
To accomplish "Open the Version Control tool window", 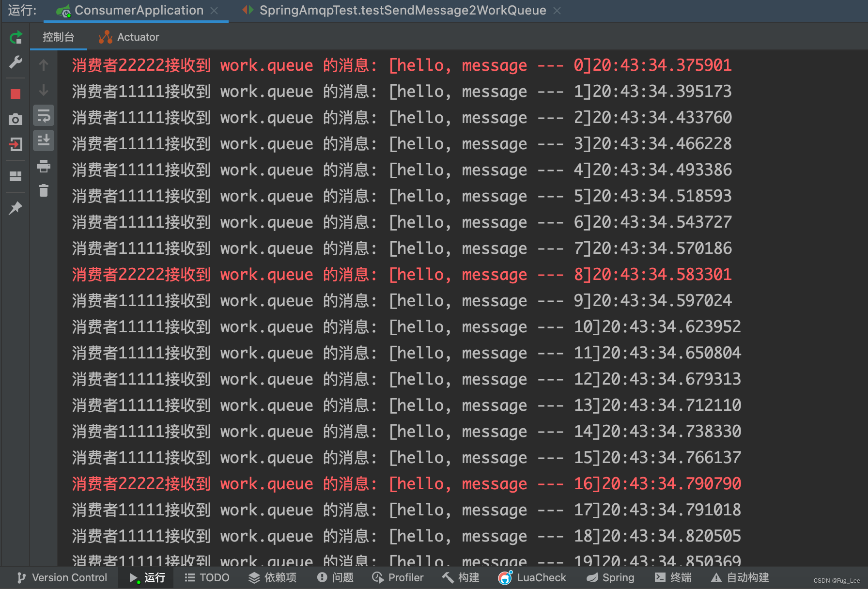I will click(62, 577).
